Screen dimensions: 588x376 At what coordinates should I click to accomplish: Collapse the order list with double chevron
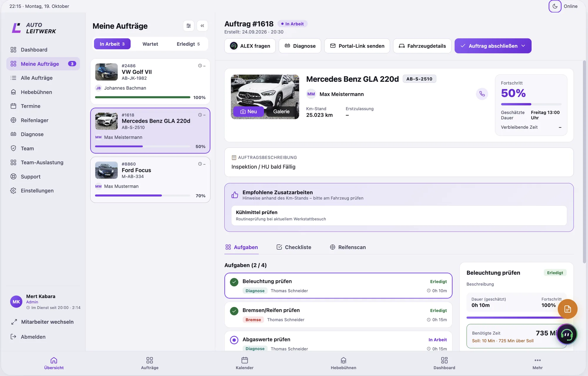(x=202, y=26)
